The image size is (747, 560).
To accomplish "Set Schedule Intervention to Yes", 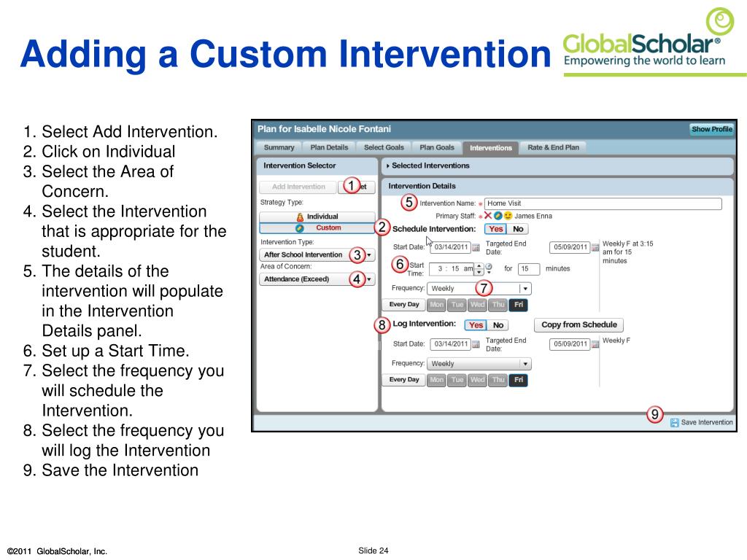I will (495, 229).
